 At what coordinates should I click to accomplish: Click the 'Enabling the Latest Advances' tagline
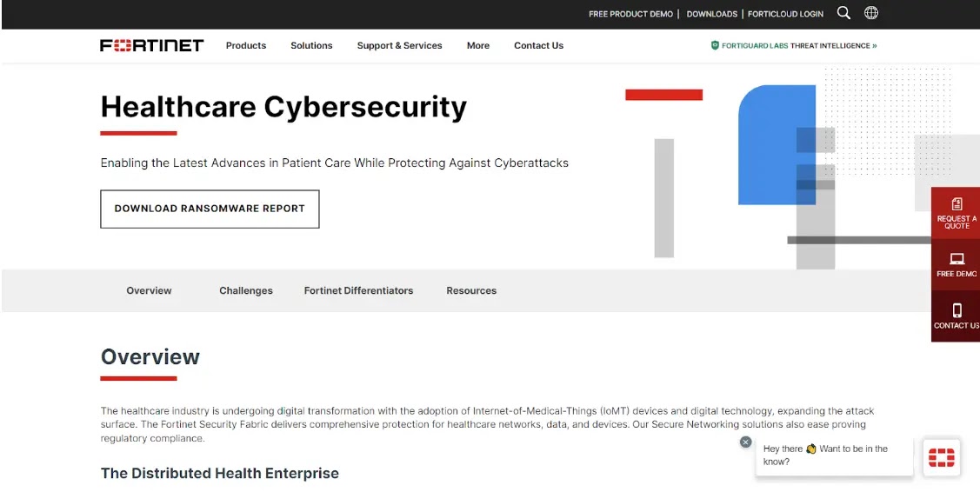pyautogui.click(x=335, y=163)
